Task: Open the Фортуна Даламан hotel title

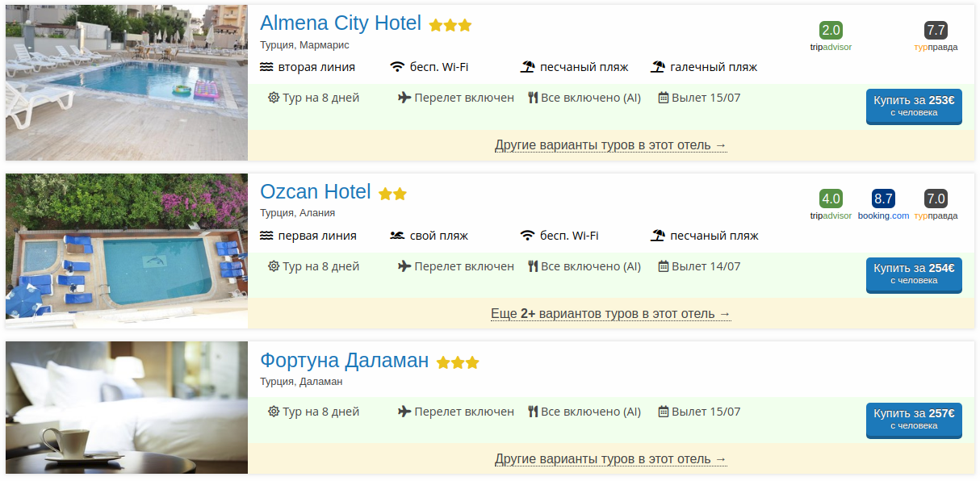Action: pos(344,361)
